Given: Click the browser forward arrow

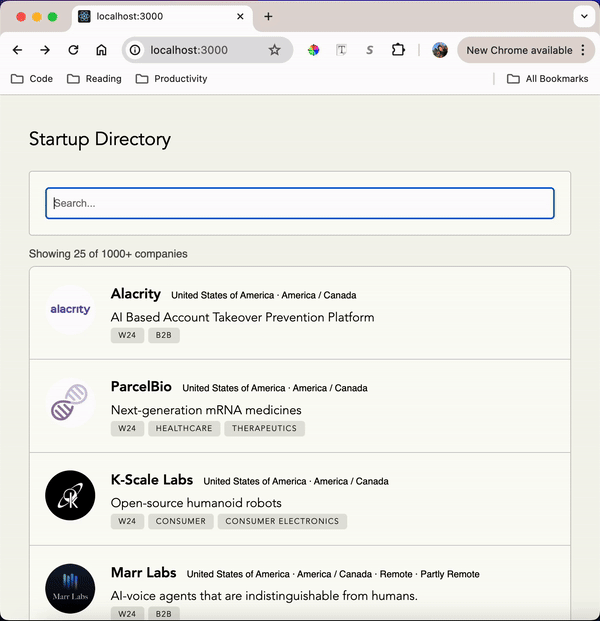Looking at the screenshot, I should [x=45, y=50].
